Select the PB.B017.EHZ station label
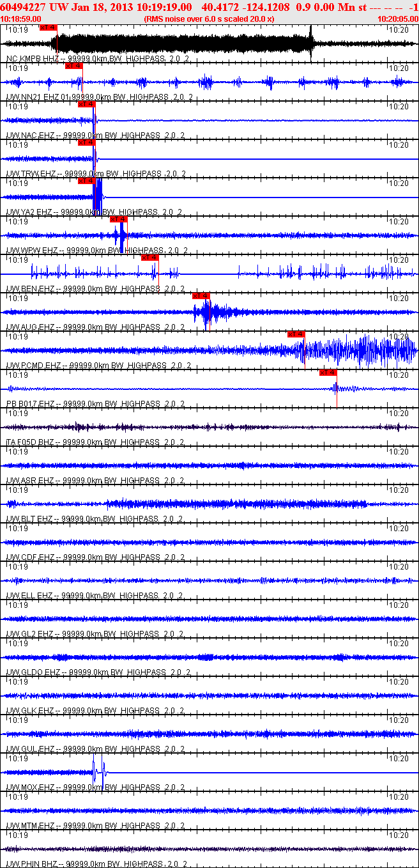 coord(96,404)
